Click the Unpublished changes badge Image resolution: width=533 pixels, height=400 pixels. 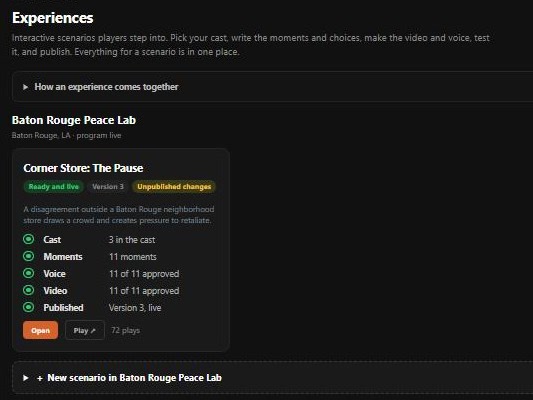point(174,187)
